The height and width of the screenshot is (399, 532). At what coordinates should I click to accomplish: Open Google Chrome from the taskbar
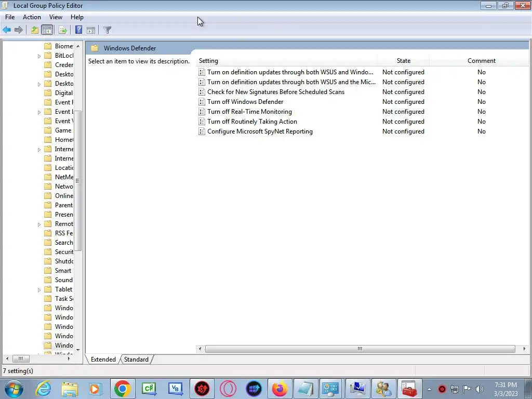pyautogui.click(x=123, y=389)
